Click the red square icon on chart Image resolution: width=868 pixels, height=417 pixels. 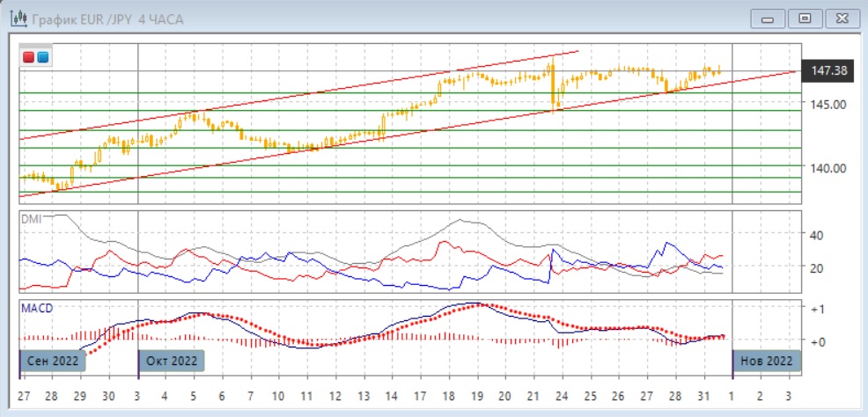point(29,57)
